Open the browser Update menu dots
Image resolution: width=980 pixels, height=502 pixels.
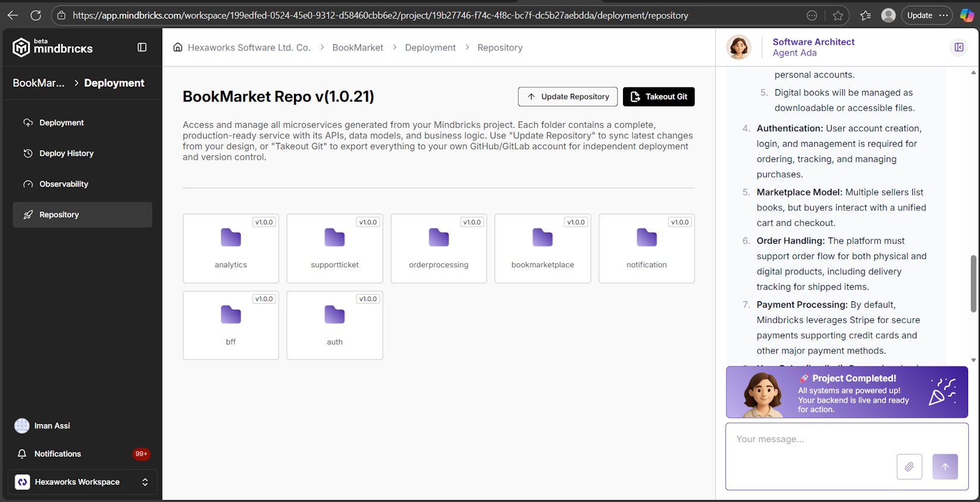[944, 15]
